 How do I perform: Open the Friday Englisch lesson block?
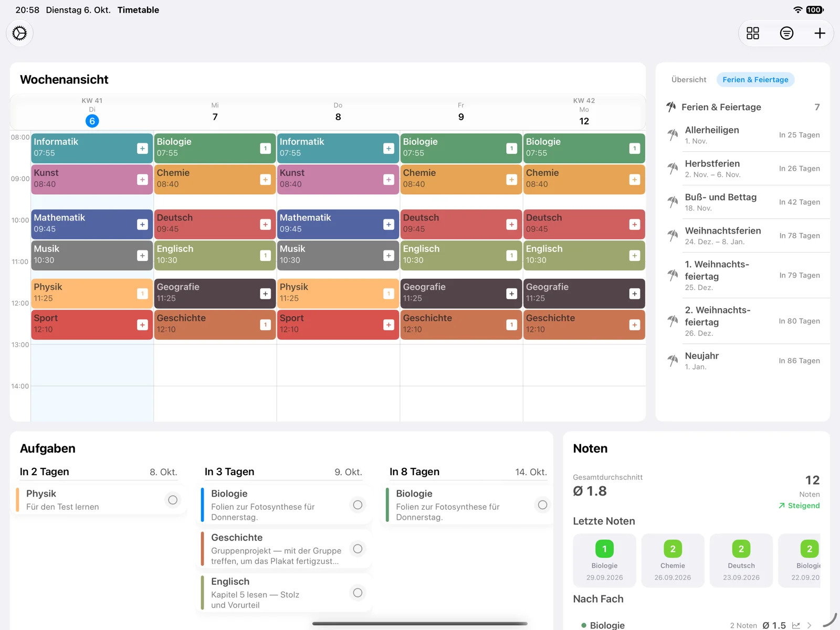coord(461,255)
